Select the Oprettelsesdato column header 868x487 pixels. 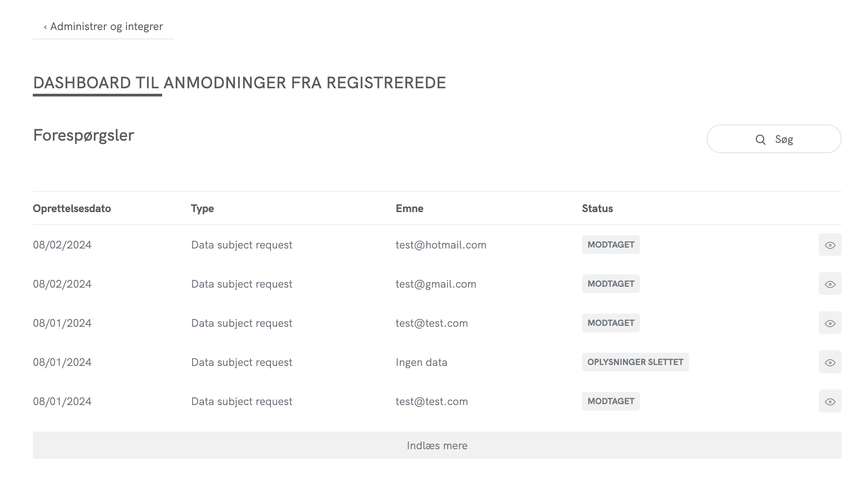(72, 208)
